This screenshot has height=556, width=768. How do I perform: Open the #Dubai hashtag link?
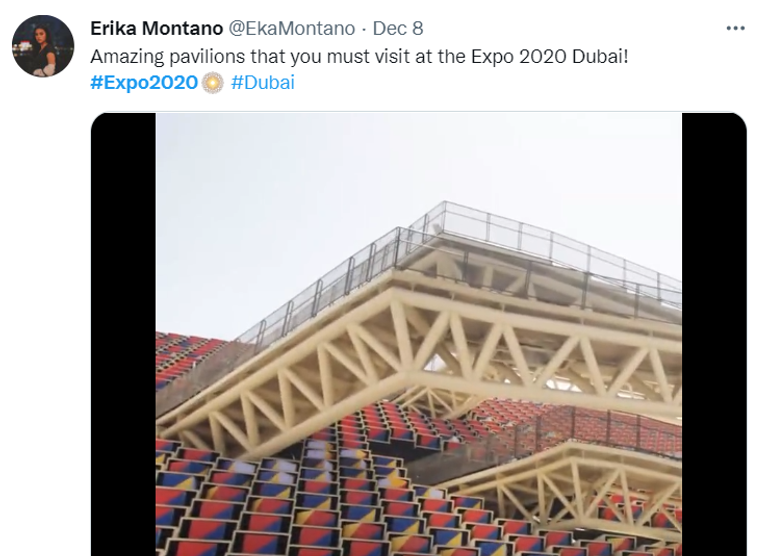(x=262, y=82)
